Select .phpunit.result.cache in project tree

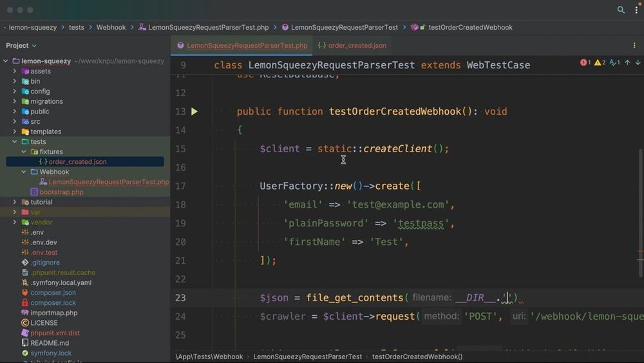[63, 273]
